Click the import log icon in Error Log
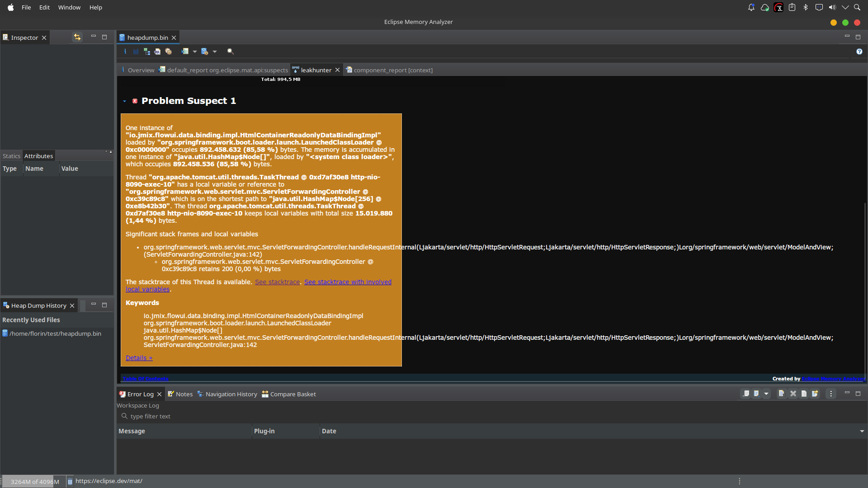Screen dimensions: 868x488 (756, 394)
